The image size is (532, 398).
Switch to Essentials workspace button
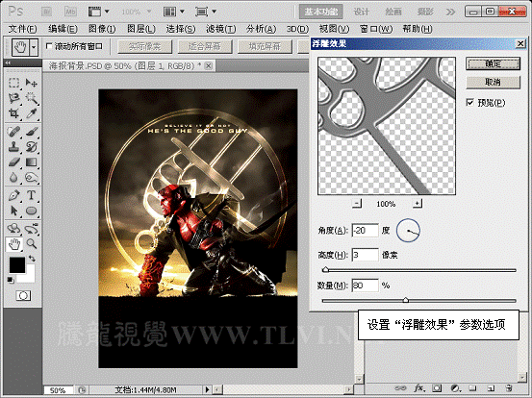tap(321, 12)
